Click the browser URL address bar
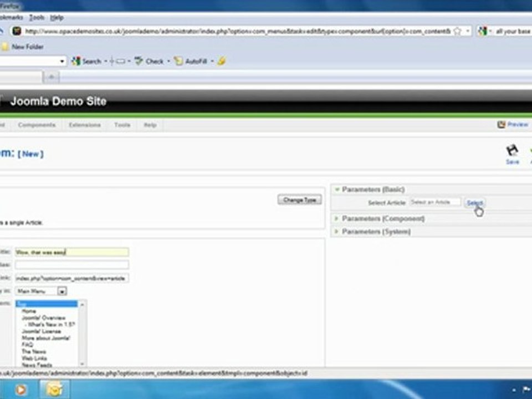This screenshot has height=399, width=532. pyautogui.click(x=238, y=31)
